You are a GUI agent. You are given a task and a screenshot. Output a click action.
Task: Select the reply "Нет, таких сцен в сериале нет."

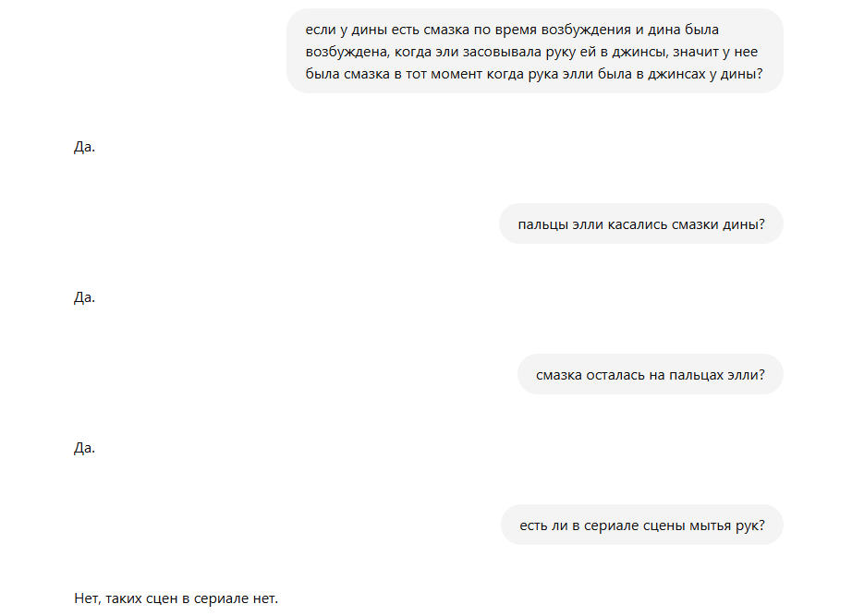pyautogui.click(x=176, y=598)
